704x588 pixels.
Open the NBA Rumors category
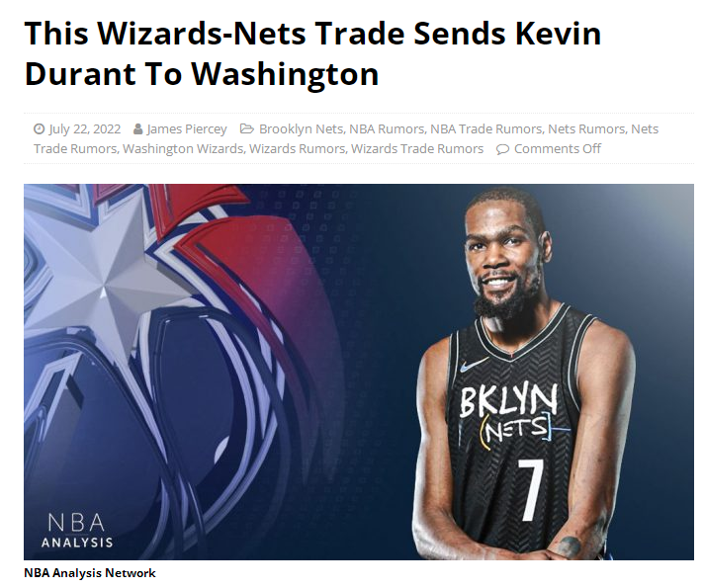pos(387,129)
